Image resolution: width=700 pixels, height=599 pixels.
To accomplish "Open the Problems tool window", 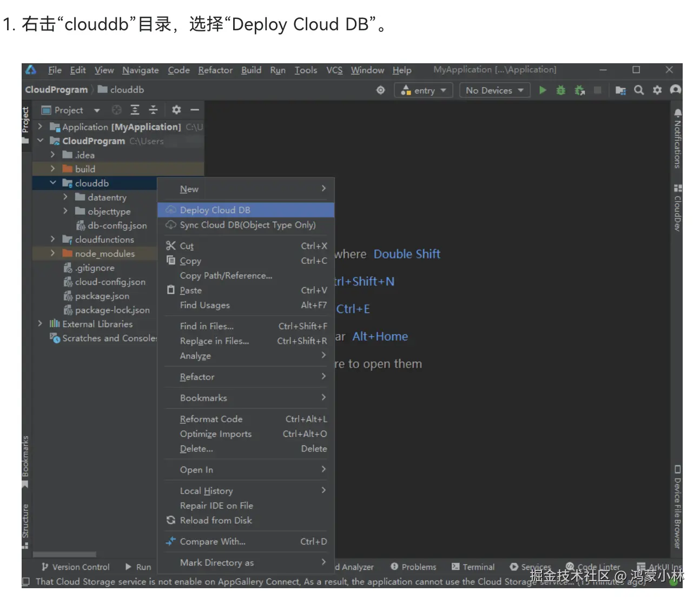I will click(413, 567).
